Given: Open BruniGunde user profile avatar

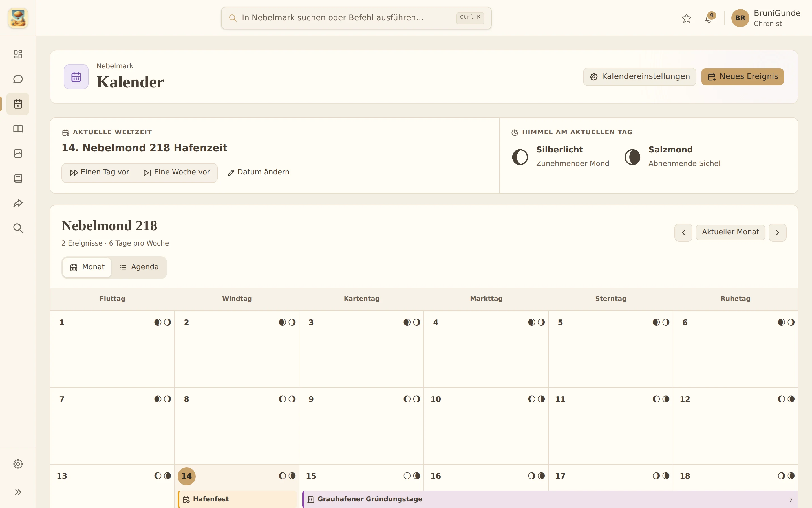Looking at the screenshot, I should pos(740,18).
